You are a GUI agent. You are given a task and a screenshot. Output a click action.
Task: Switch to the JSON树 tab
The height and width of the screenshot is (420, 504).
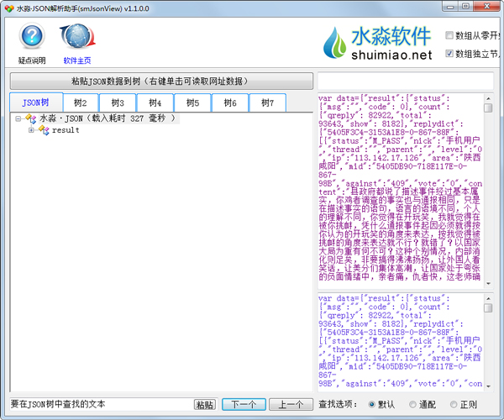(36, 102)
